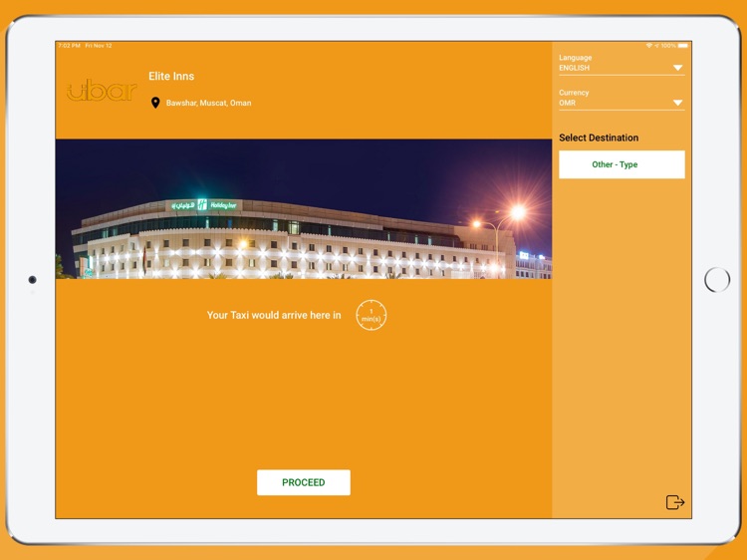This screenshot has width=747, height=560.
Task: Select the ENGLISH language value
Action: 574,68
